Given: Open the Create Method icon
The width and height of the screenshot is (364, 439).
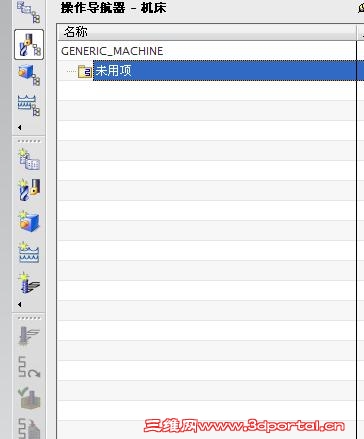Looking at the screenshot, I should point(29,253).
